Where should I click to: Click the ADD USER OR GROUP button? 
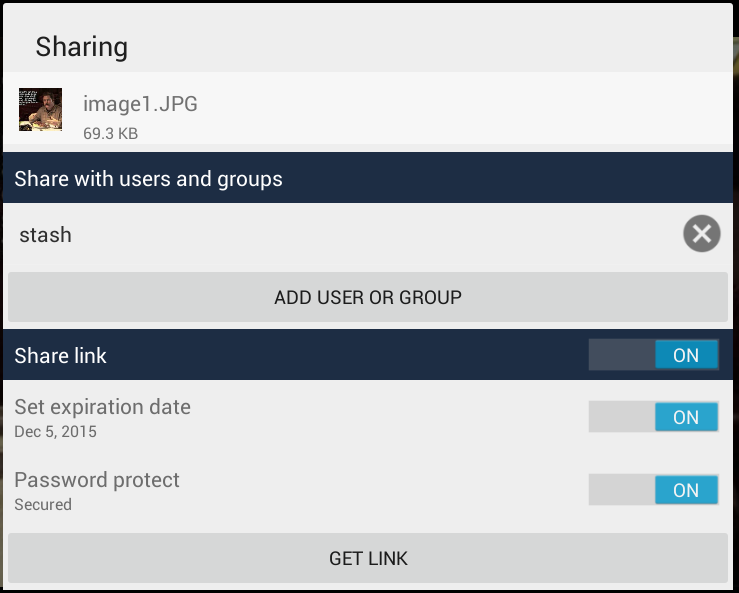coord(368,297)
